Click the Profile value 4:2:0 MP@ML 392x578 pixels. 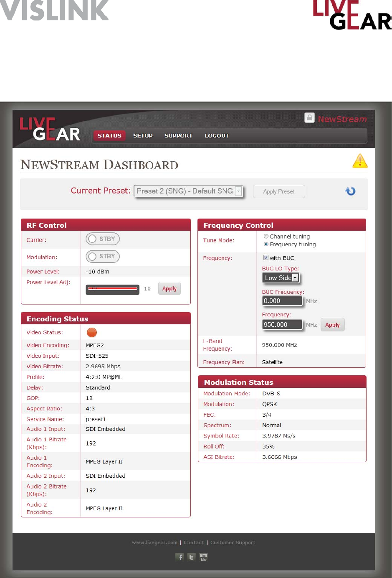pyautogui.click(x=104, y=377)
